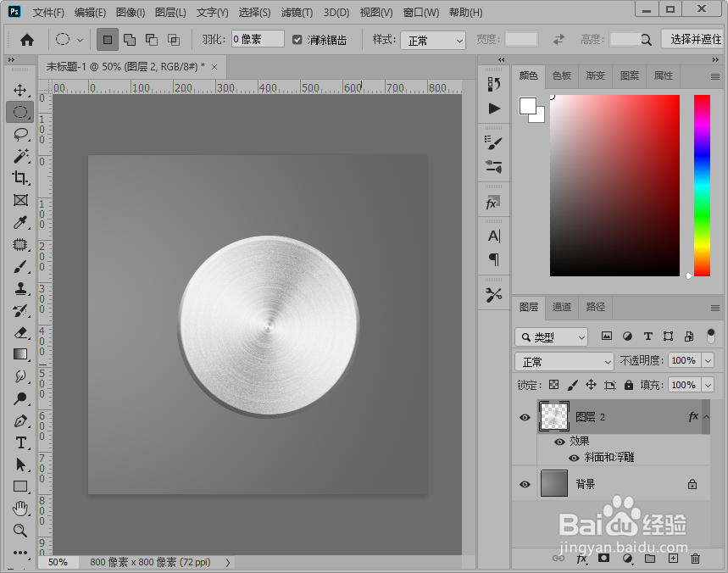The height and width of the screenshot is (573, 728).
Task: Select the Dodge tool
Action: 20,399
